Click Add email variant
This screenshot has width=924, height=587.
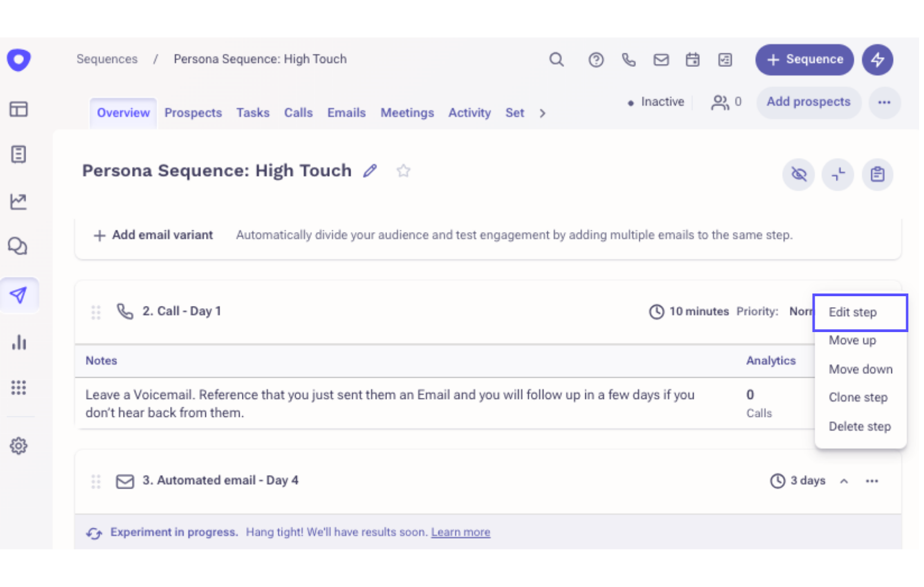153,235
